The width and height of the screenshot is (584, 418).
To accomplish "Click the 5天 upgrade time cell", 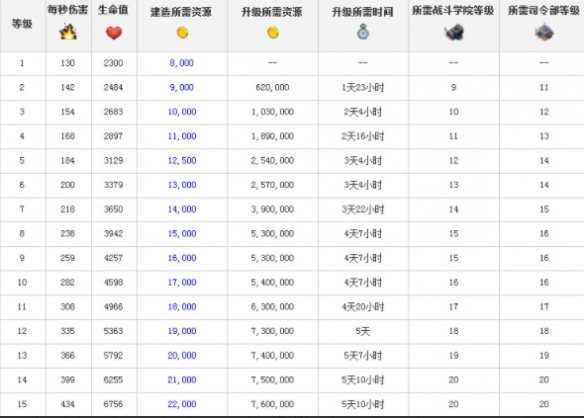I will pyautogui.click(x=363, y=331).
